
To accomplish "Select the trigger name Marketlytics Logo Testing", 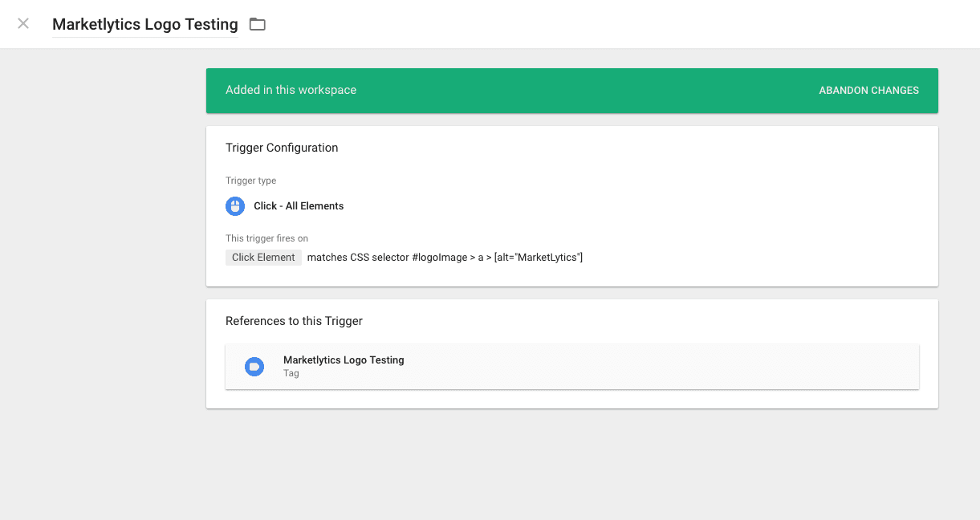I will pos(144,24).
